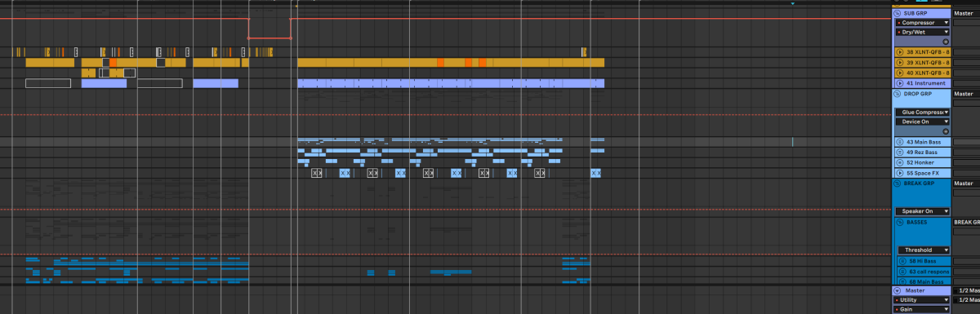Select the BREAK GRP track title
This screenshot has width=980, height=314.
[919, 184]
